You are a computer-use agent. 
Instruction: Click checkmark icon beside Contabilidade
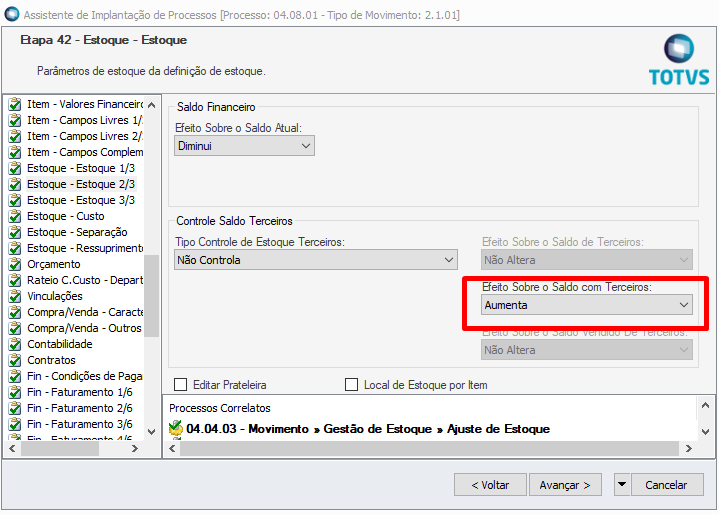tap(15, 344)
